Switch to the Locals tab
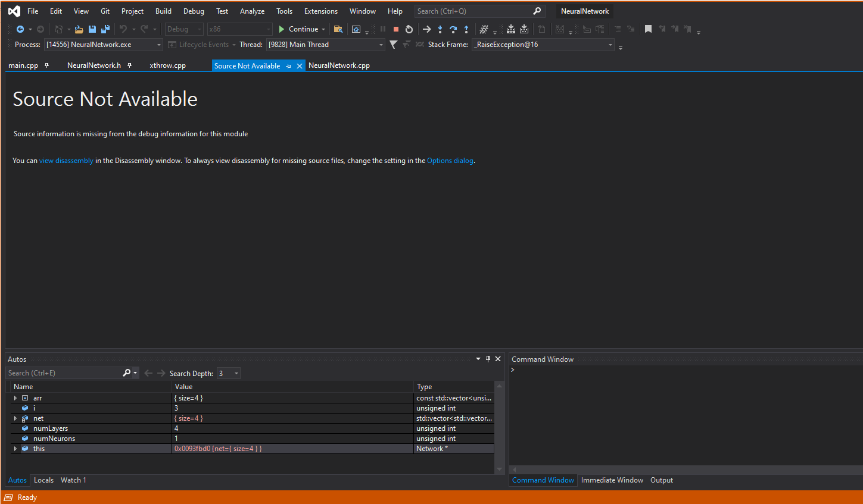This screenshot has width=863, height=504. click(43, 480)
